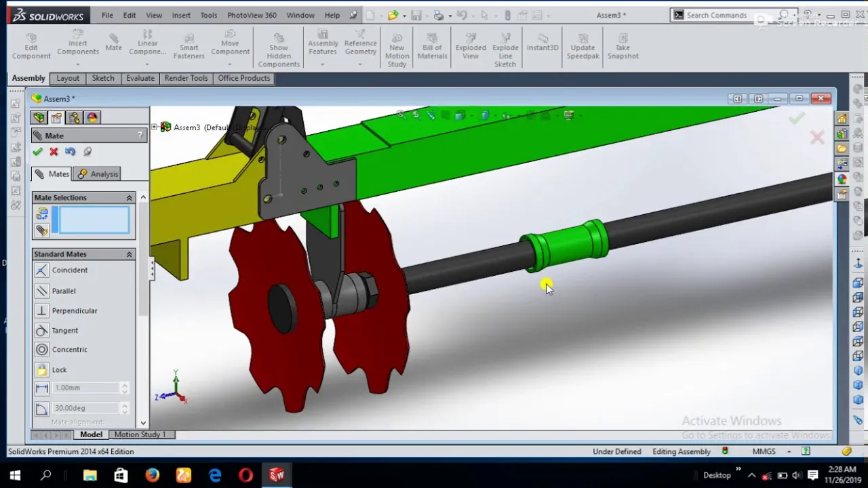Open Reference Geometry dropdown arrow

(361, 64)
